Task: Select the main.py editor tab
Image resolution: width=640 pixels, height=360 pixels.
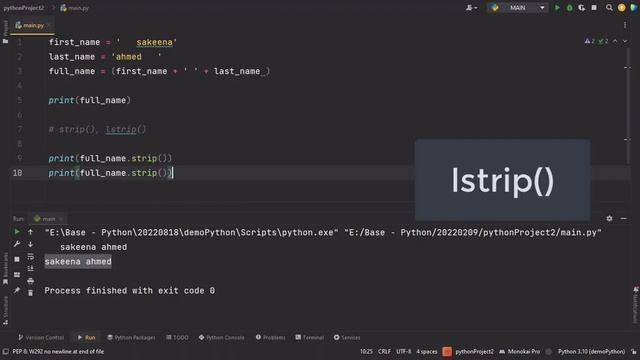Action: tap(33, 25)
